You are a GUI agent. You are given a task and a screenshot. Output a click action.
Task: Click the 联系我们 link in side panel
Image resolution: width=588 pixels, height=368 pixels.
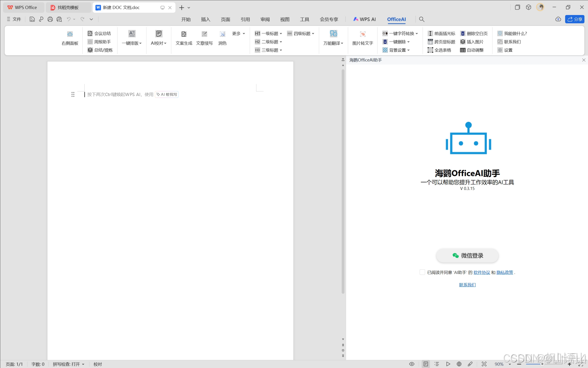tap(467, 285)
